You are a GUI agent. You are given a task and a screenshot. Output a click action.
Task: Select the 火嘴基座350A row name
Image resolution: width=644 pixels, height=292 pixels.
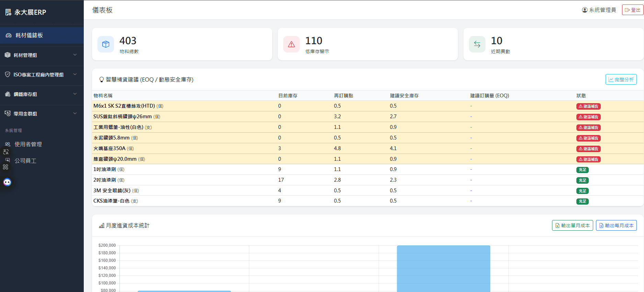[110, 148]
